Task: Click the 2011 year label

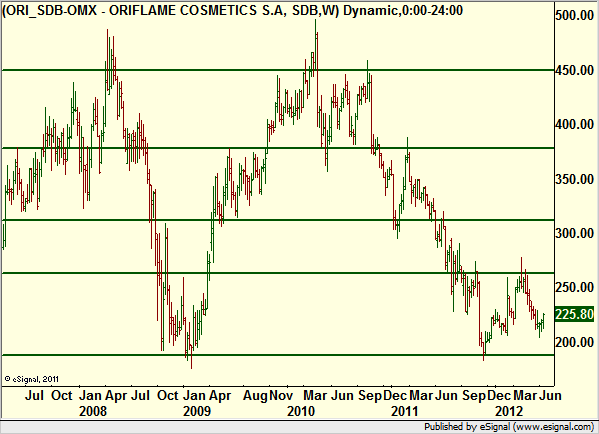Action: point(405,411)
